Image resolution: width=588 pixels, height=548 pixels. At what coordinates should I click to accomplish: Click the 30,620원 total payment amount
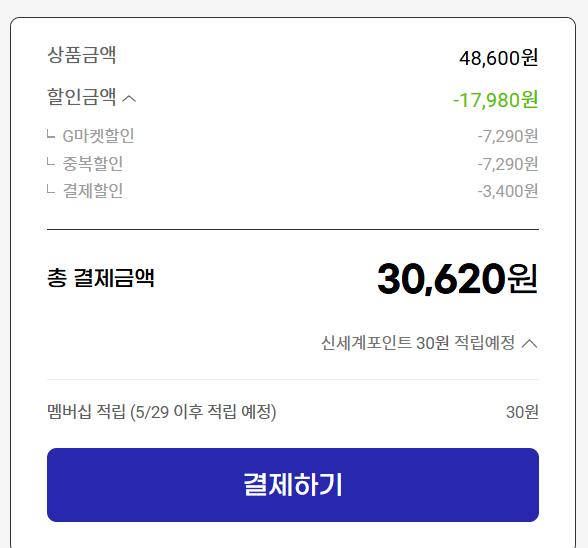458,279
